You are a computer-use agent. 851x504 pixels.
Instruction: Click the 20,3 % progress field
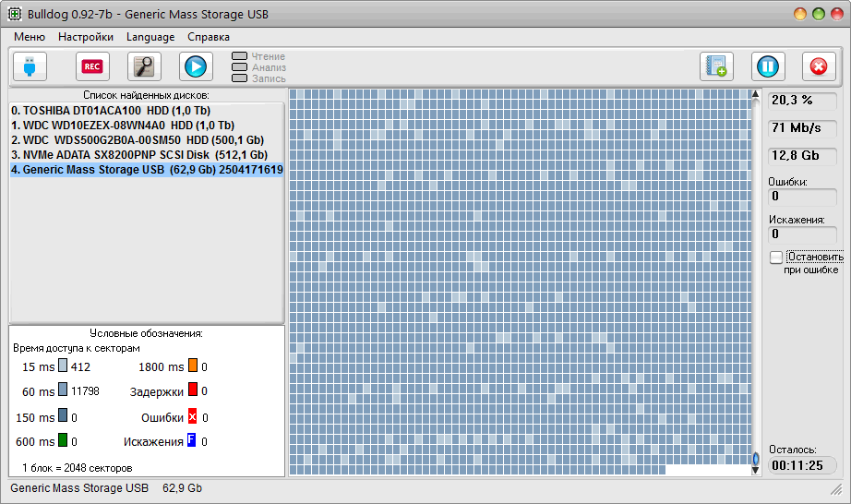point(801,101)
